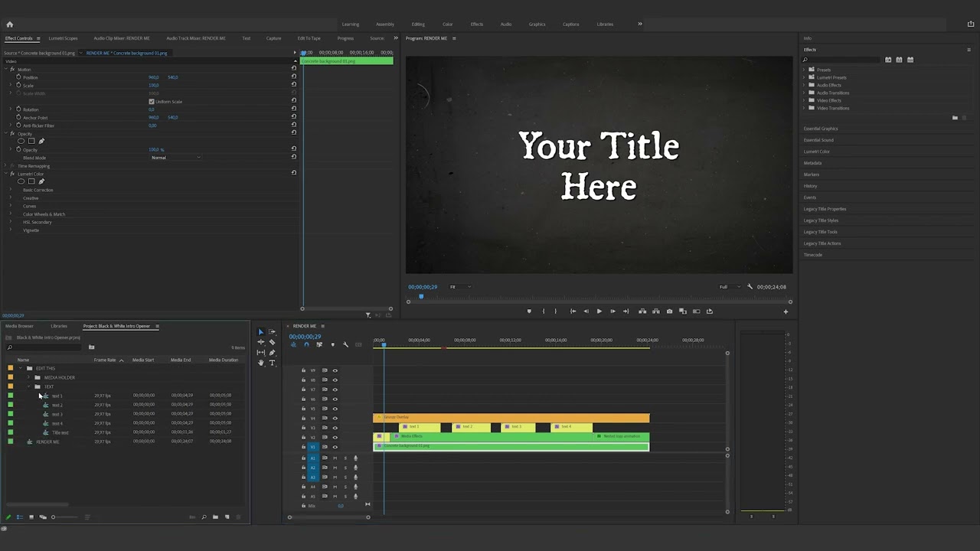Solo audio track A2

(x=345, y=468)
